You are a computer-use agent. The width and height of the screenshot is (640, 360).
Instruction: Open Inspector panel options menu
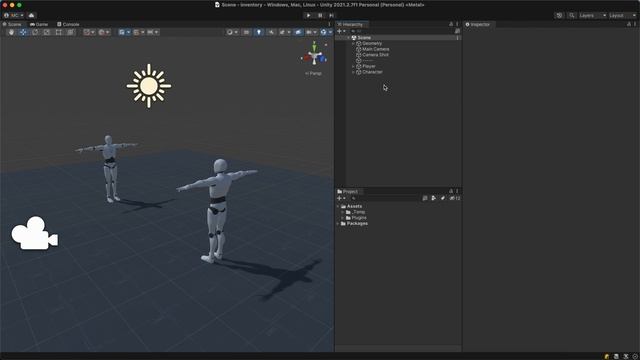point(635,24)
